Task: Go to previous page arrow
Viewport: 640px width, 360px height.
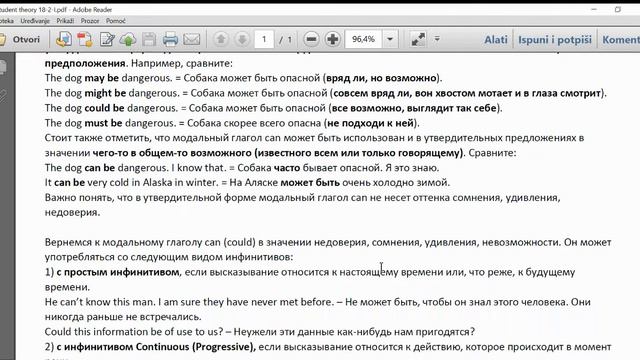Action: tap(221, 39)
